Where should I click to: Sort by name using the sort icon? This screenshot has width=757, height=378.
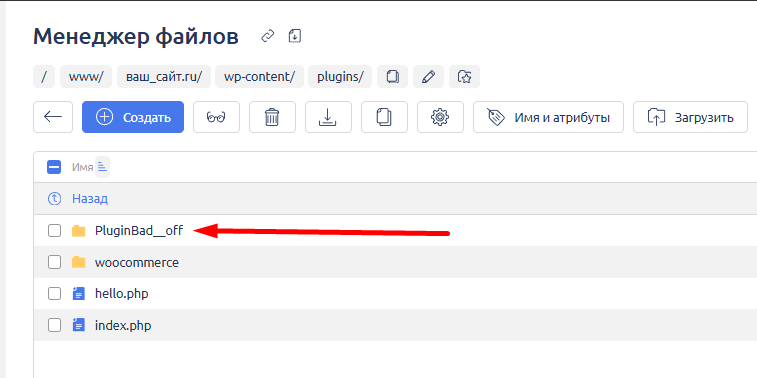point(102,168)
